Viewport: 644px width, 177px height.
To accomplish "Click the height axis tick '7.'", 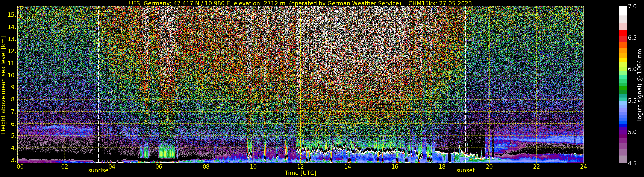I will [13, 112].
